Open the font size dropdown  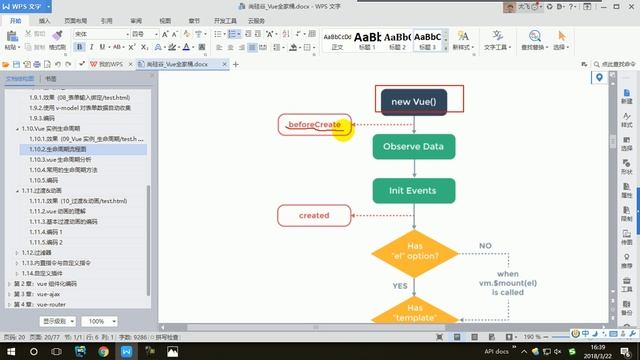[156, 34]
